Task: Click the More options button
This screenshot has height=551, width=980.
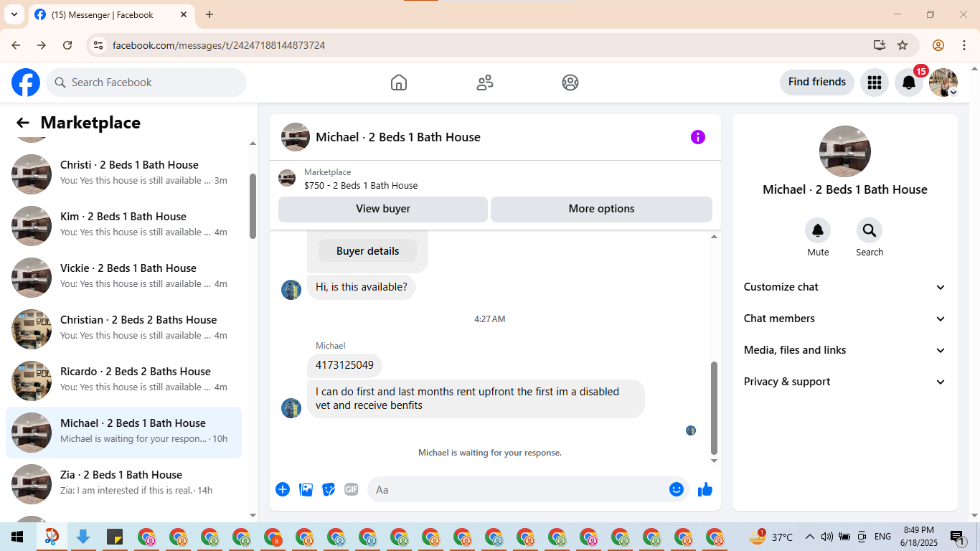Action: pyautogui.click(x=601, y=209)
